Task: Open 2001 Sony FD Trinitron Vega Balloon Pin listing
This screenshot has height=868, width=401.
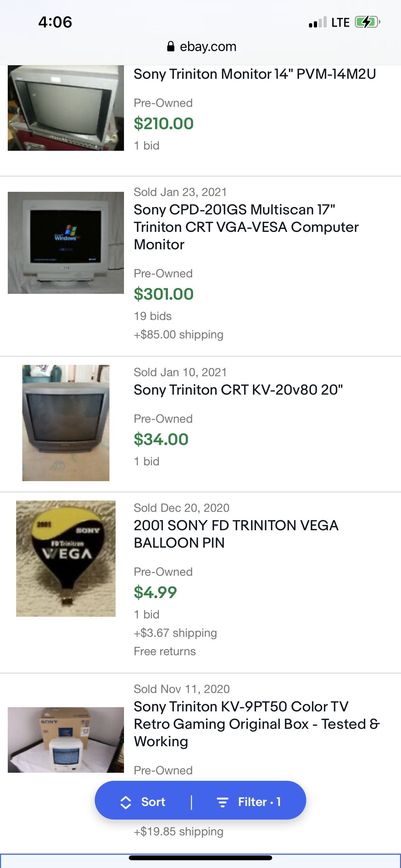Action: pyautogui.click(x=236, y=534)
